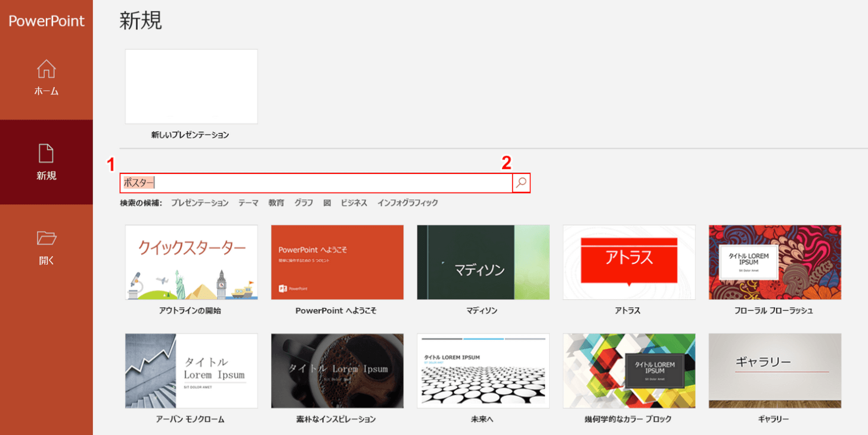Go to the 開く open page
The width and height of the screenshot is (868, 435).
[46, 247]
